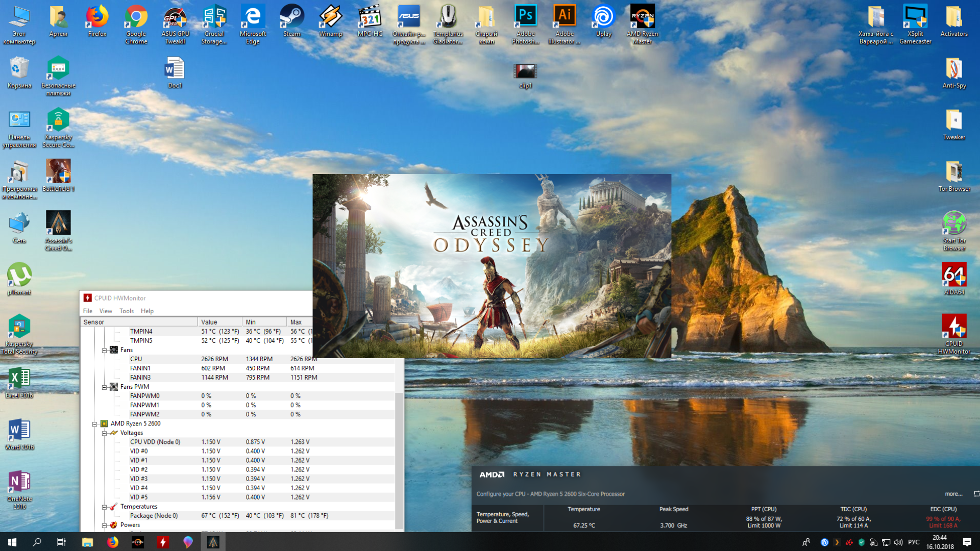Click the 'more...' link in Ryzen Master
Screen dimensions: 980x551
pyautogui.click(x=953, y=494)
